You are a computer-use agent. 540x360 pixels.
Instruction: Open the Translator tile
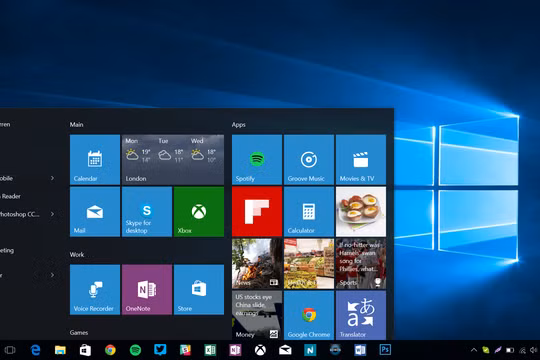pos(361,315)
